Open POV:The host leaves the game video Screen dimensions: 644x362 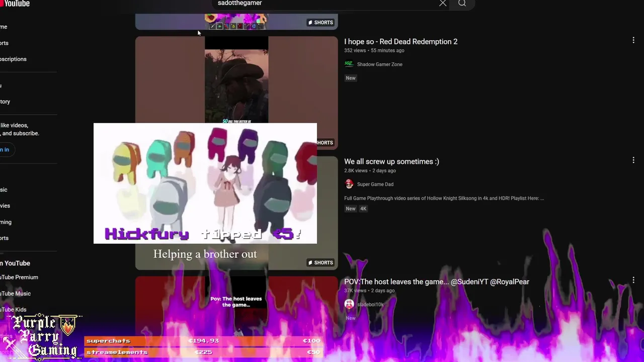point(437,282)
